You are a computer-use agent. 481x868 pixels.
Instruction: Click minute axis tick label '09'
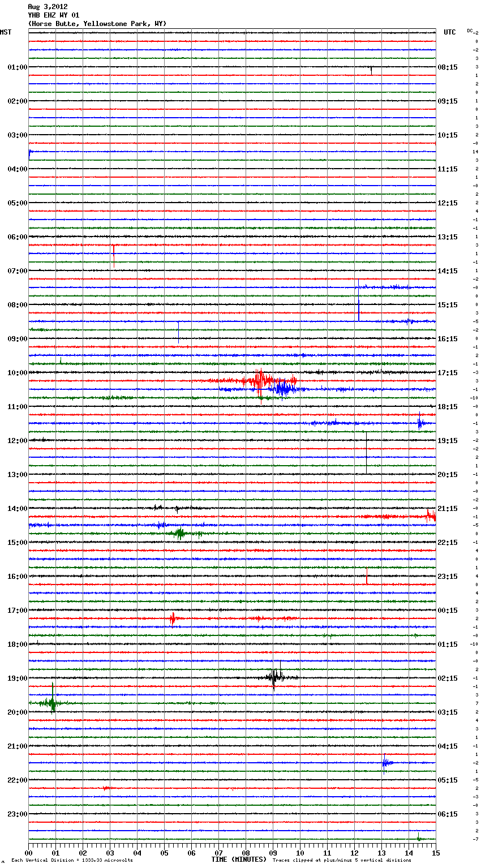point(273,853)
